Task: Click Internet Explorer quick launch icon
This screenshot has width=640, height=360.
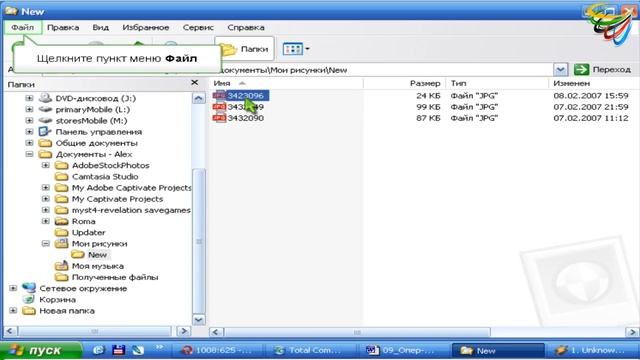Action: pyautogui.click(x=98, y=350)
